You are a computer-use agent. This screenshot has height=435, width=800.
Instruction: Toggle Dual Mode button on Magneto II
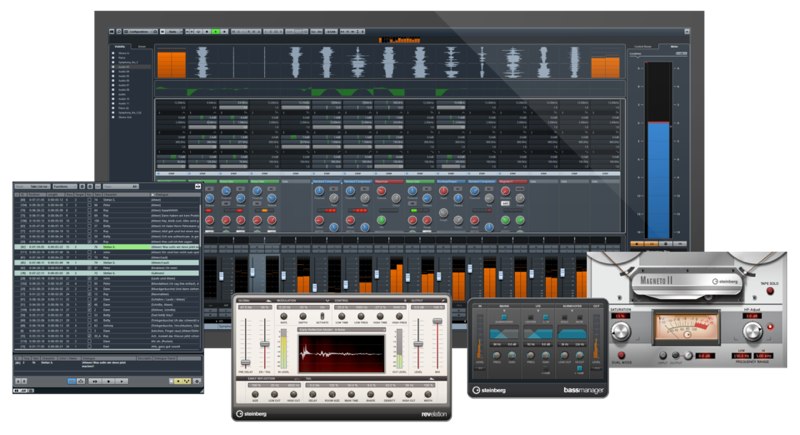621,355
